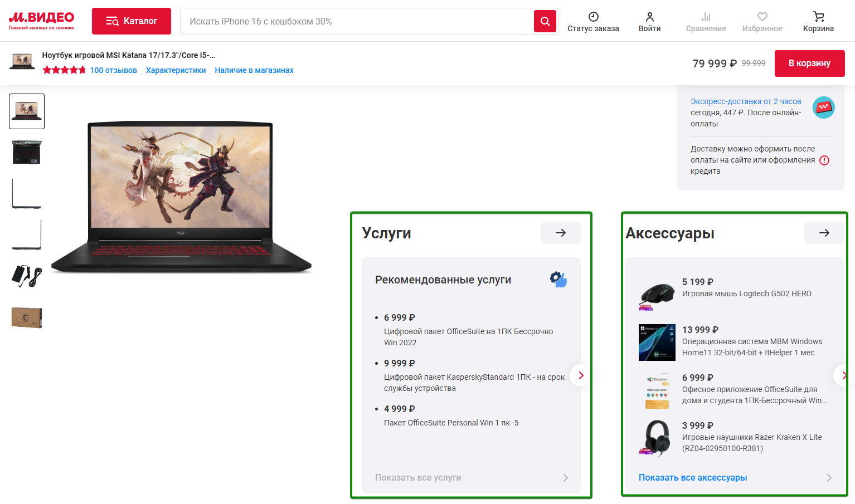Click the search field placeholder text
855x504 pixels.
point(260,21)
